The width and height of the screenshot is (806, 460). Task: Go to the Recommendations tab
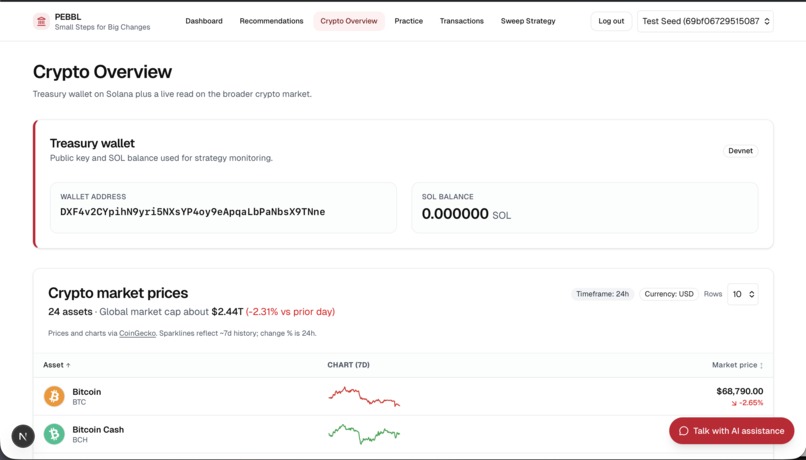pos(271,21)
